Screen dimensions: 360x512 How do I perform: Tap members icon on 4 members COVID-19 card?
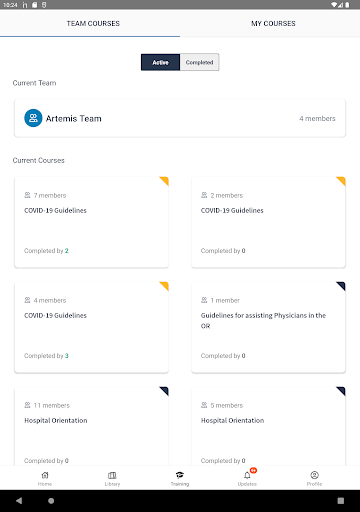27,300
